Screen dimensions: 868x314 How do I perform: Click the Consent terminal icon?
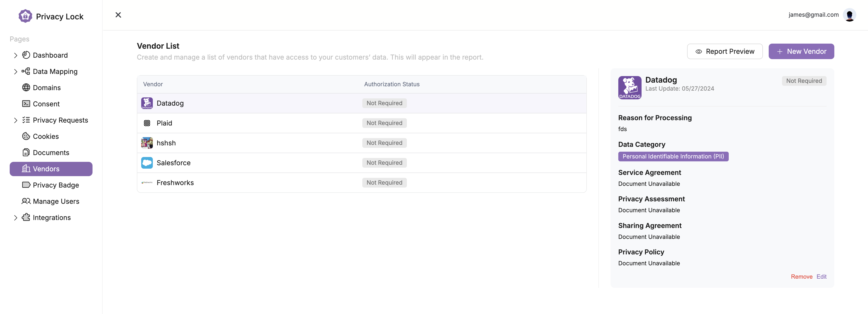point(26,104)
